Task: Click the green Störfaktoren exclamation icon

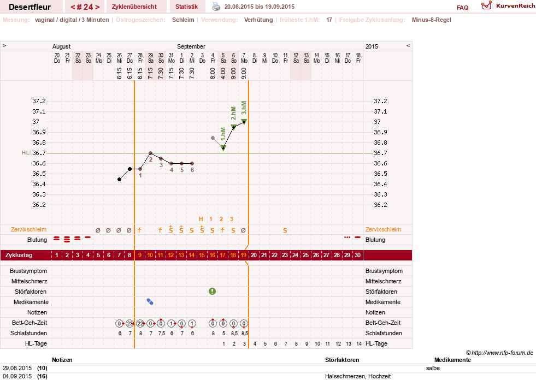Action: pos(213,291)
